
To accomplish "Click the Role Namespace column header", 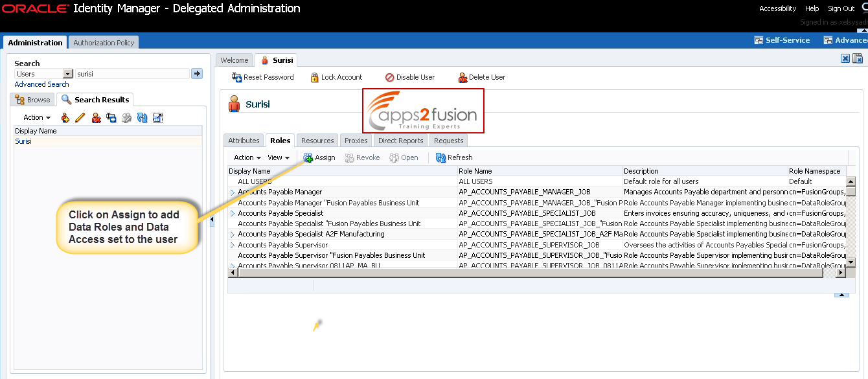I will 817,171.
